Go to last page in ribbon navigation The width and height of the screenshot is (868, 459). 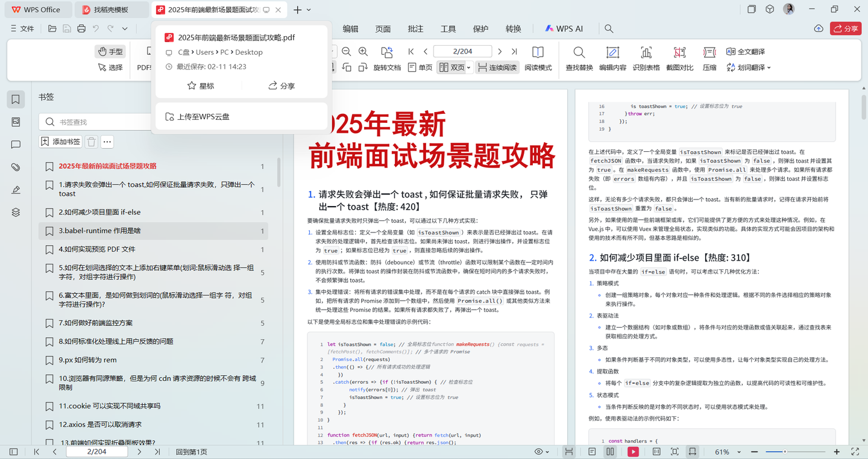[x=514, y=52]
